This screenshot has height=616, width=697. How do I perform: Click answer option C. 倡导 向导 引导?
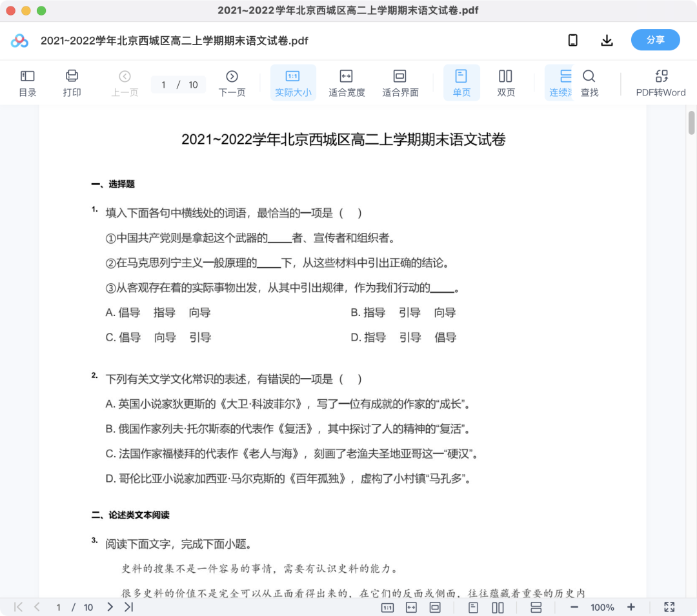click(158, 337)
